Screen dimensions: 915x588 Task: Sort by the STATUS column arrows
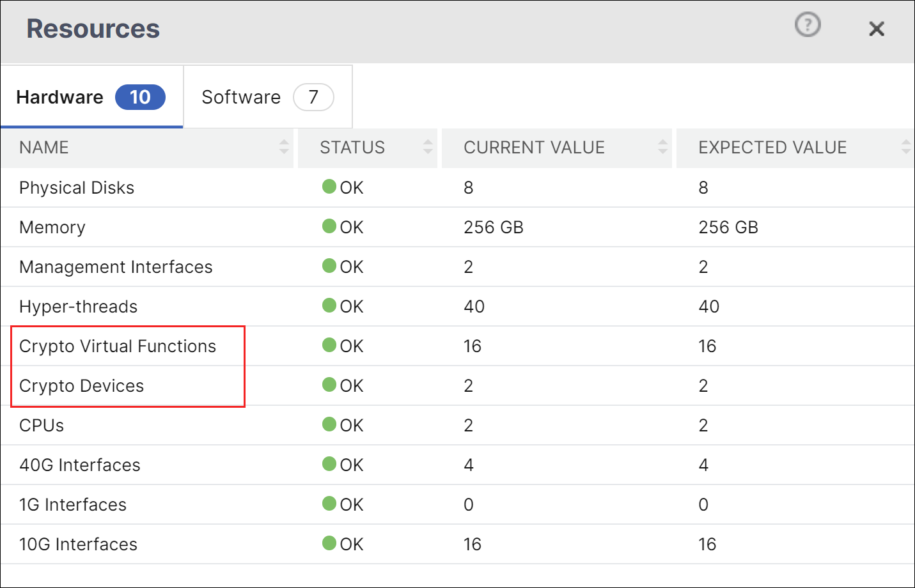tap(428, 147)
